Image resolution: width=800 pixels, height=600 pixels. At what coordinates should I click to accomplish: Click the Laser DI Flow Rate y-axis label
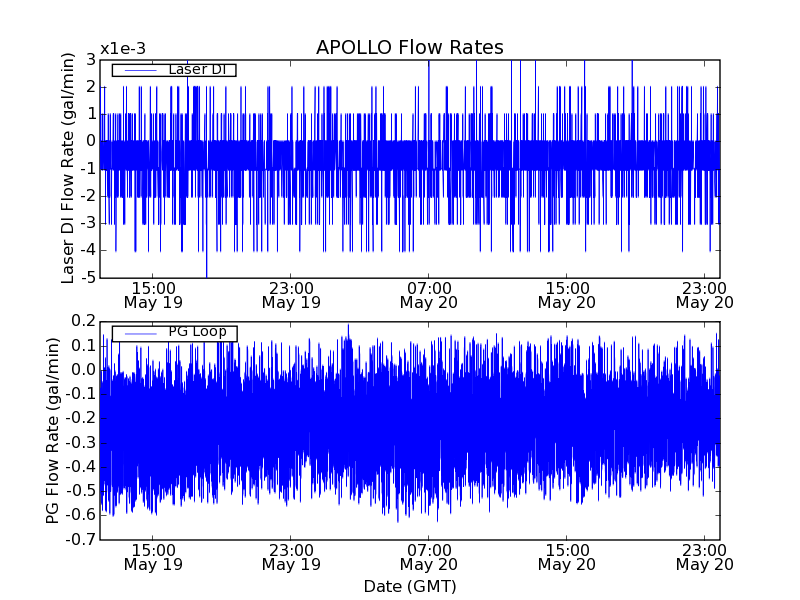69,168
